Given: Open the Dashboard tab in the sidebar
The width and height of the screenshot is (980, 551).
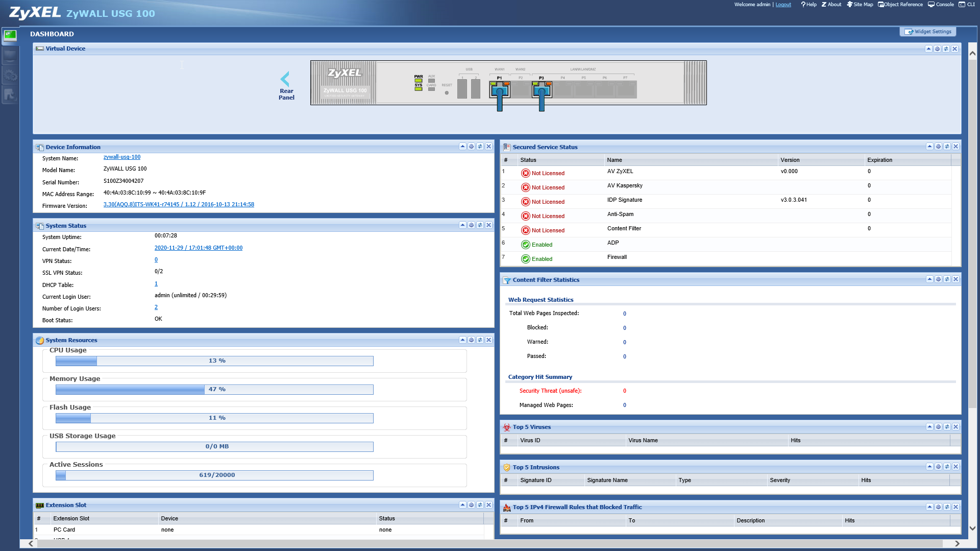Looking at the screenshot, I should (10, 36).
